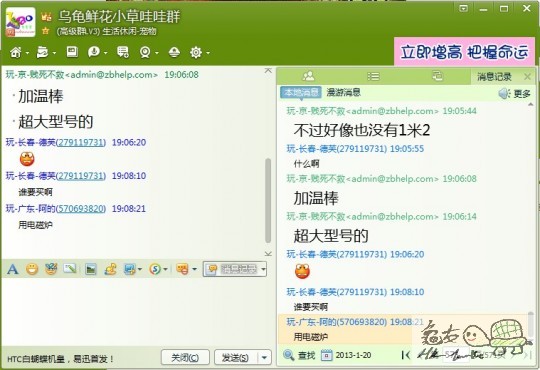Expand the message blocking dropdown
This screenshot has height=370, width=540.
pos(194,269)
